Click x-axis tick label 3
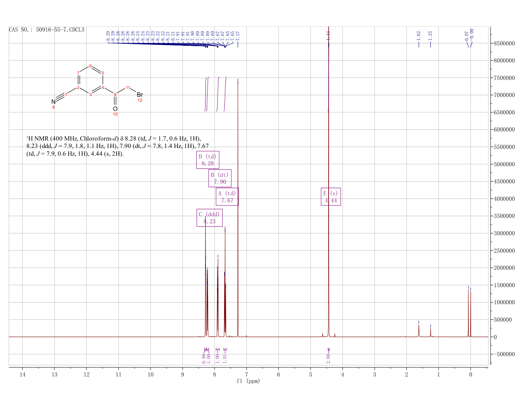The image size is (532, 411). tap(375, 375)
